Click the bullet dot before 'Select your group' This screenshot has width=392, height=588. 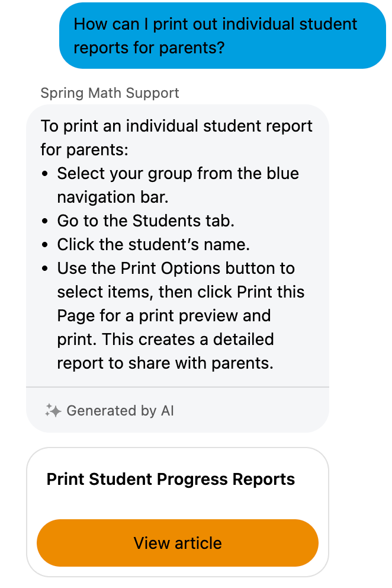coord(46,174)
